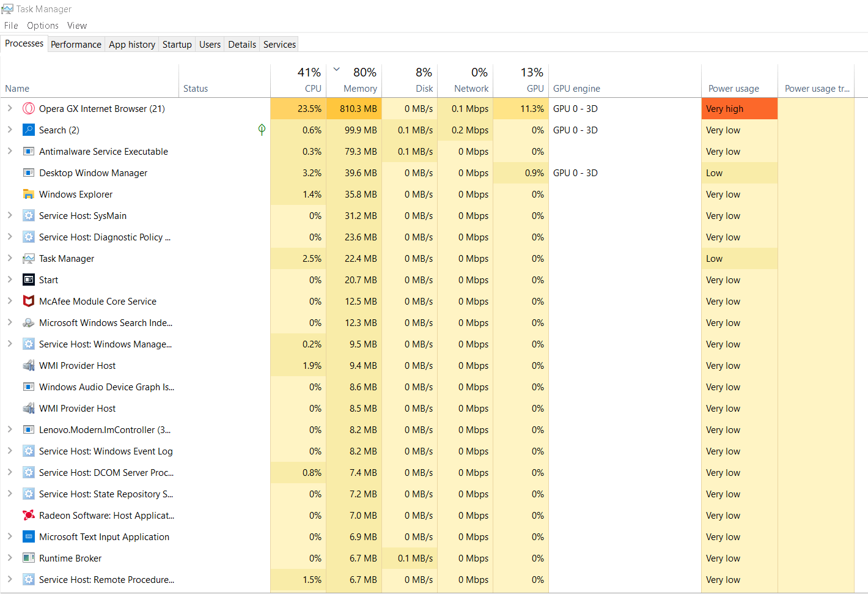Expand the Opera GX Internet Browser group
Image resolution: width=868 pixels, height=597 pixels.
[x=10, y=108]
